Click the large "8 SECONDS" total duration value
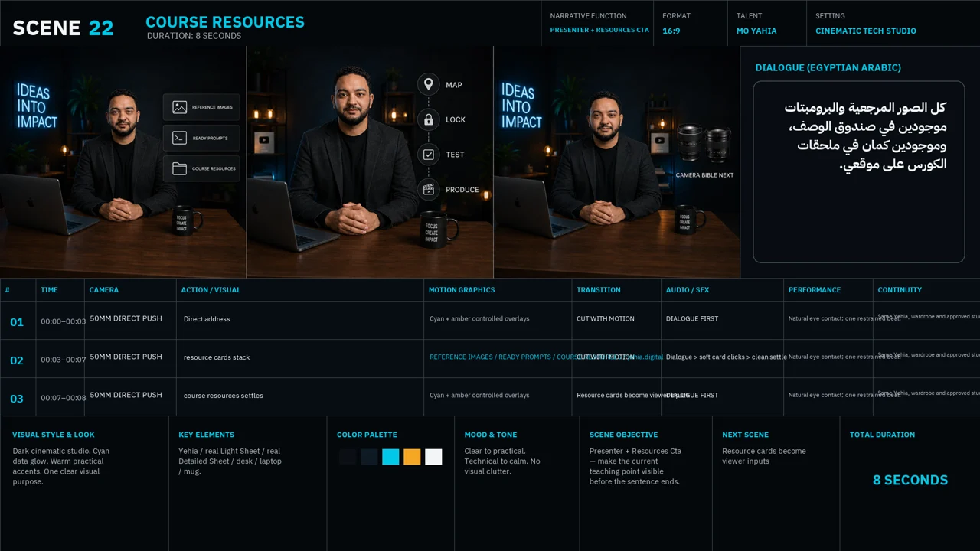The height and width of the screenshot is (551, 980). coord(910,480)
